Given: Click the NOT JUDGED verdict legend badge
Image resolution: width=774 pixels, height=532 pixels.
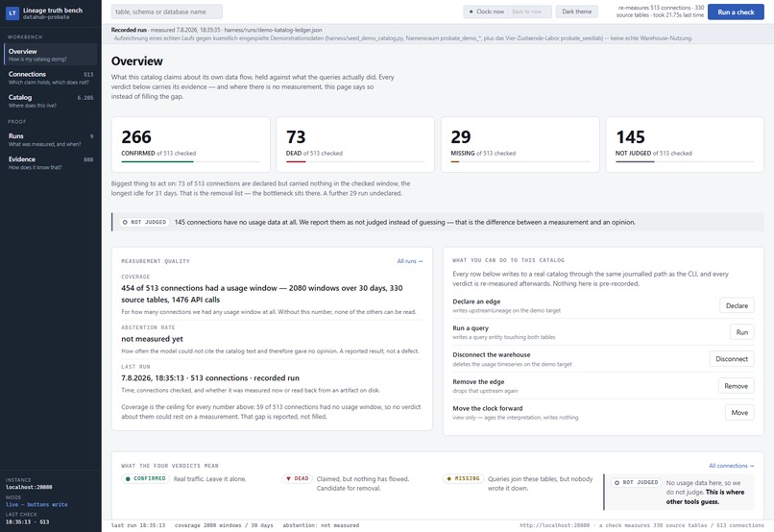Looking at the screenshot, I should [637, 482].
